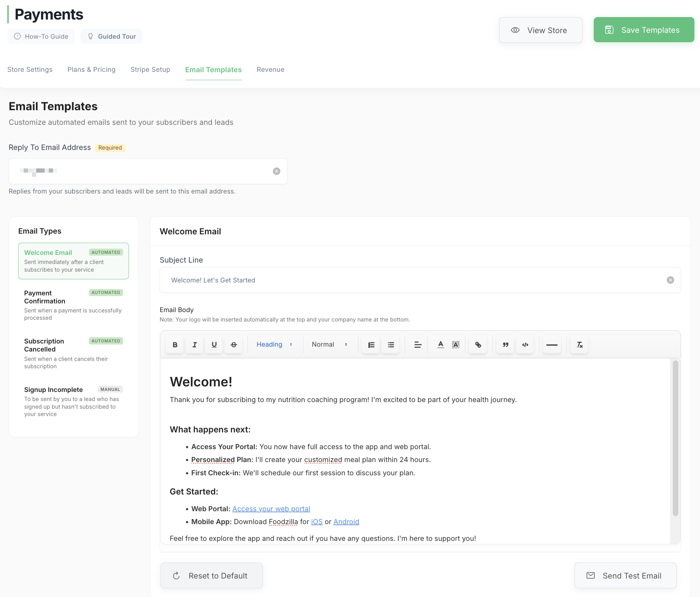Click the Save Templates button
Image resolution: width=700 pixels, height=597 pixels.
(x=644, y=30)
